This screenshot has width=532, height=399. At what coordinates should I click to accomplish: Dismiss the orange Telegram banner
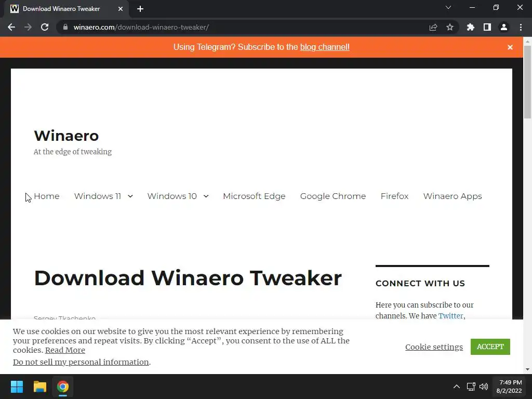pos(510,47)
